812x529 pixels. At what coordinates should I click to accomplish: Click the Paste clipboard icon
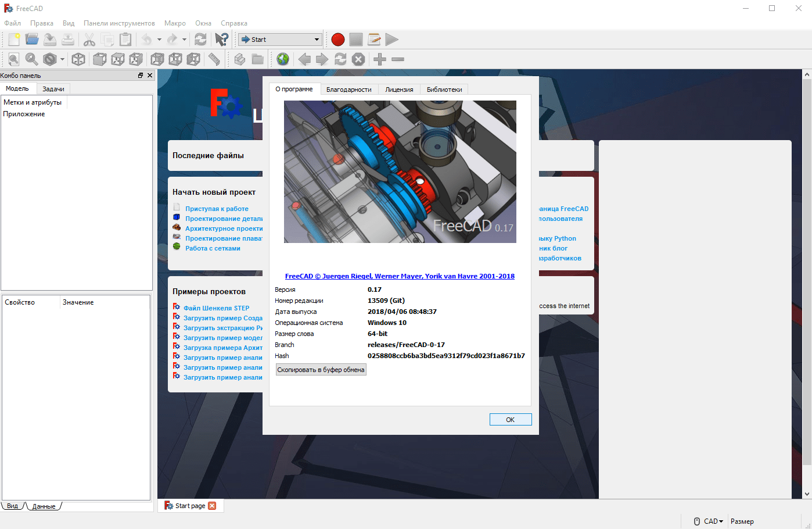pyautogui.click(x=125, y=40)
